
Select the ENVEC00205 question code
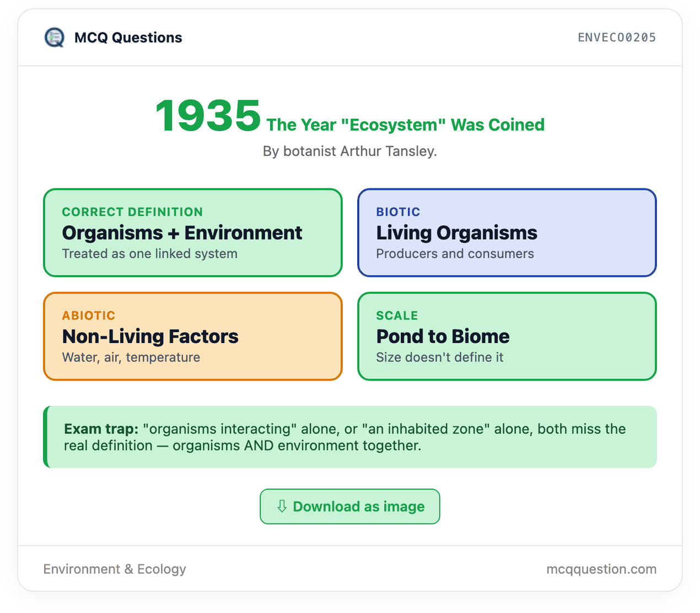click(617, 37)
